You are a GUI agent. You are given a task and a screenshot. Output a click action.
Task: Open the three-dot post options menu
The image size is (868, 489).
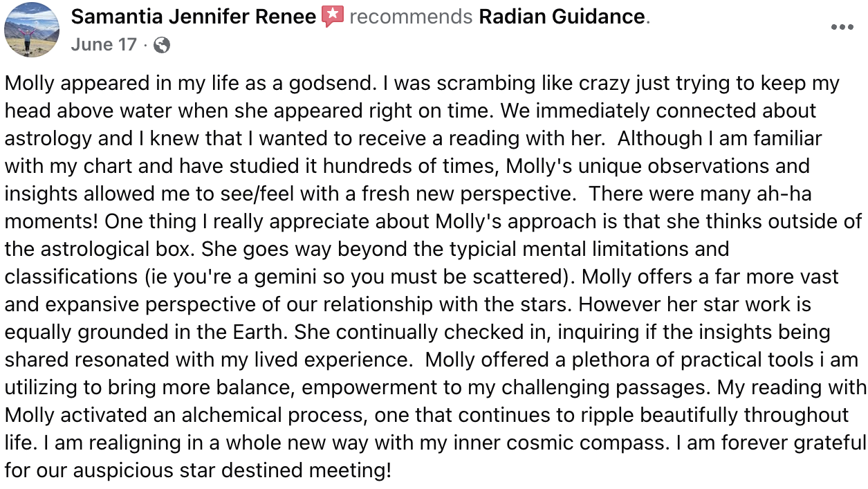tap(842, 28)
